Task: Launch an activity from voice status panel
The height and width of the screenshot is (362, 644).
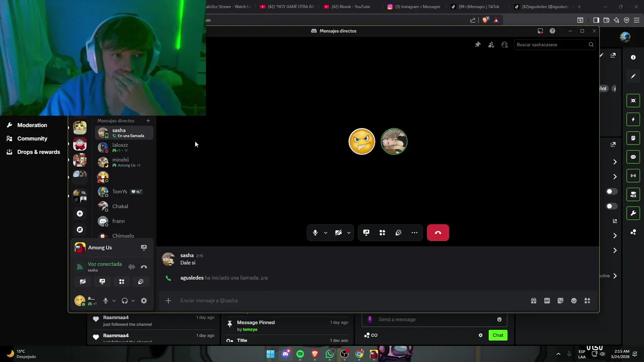Action: pyautogui.click(x=121, y=282)
